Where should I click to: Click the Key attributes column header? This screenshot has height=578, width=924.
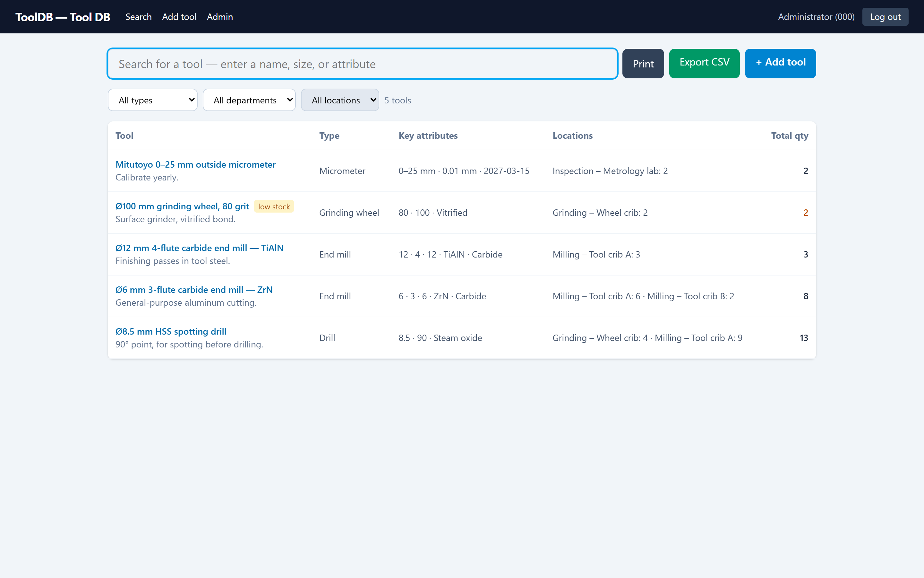(x=428, y=136)
